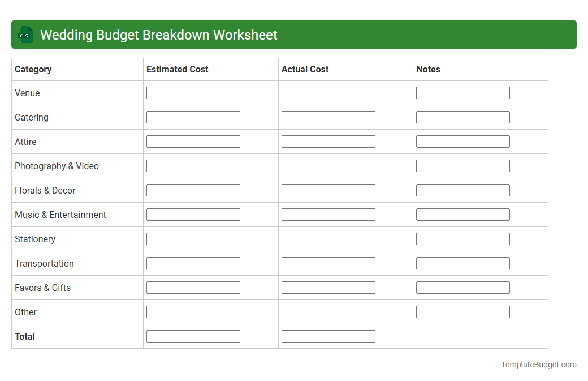
Task: Click the Photography & Video estimated cost field
Action: (x=193, y=165)
